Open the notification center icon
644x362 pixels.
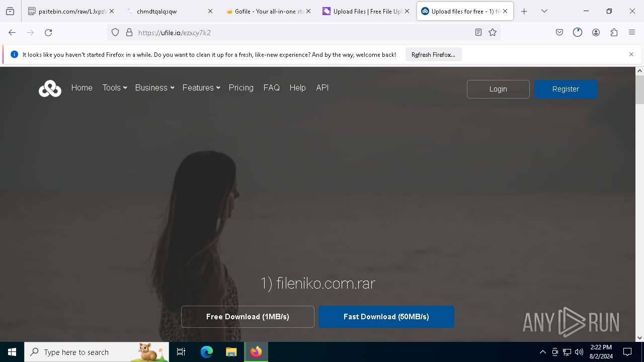coord(627,352)
